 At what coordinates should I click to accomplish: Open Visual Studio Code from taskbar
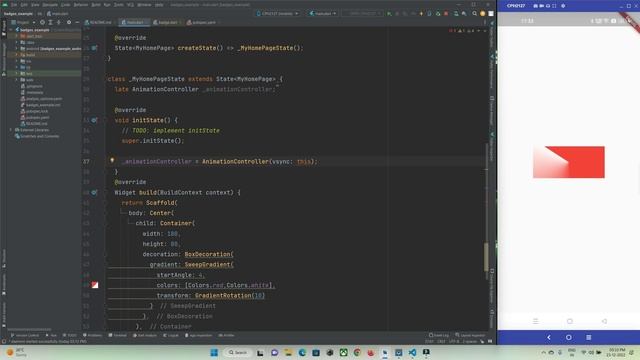click(x=412, y=352)
